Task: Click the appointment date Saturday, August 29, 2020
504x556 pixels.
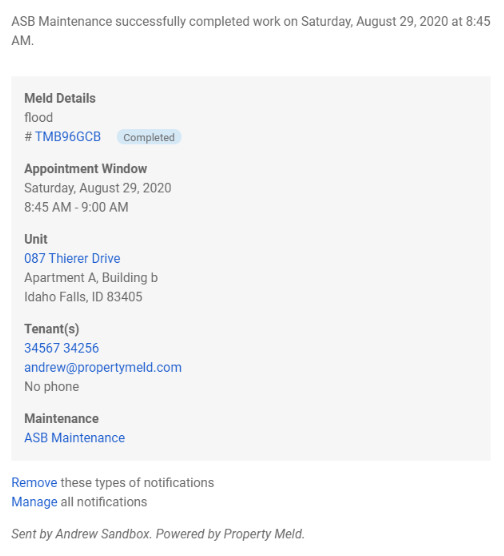Action: tap(98, 188)
